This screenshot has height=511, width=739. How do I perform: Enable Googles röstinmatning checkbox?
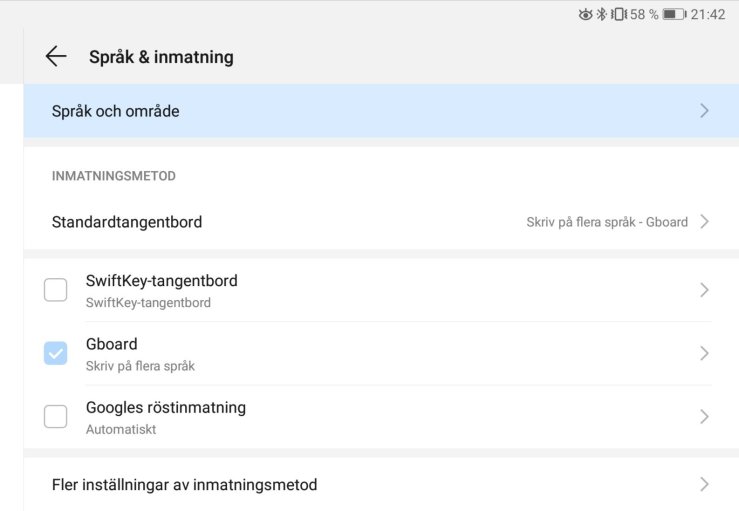[56, 416]
